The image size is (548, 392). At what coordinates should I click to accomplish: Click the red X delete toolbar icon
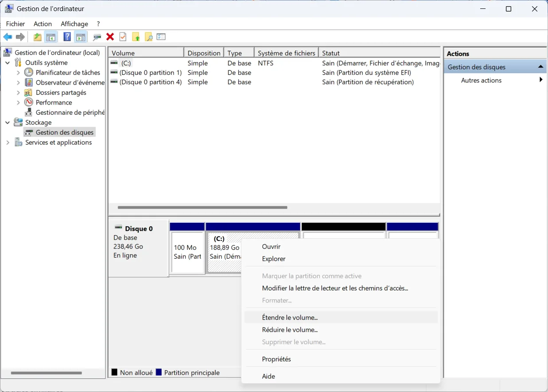[110, 37]
